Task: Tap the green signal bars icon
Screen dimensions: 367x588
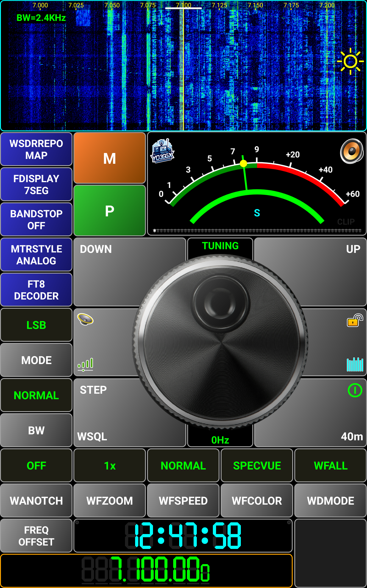Action: point(85,364)
